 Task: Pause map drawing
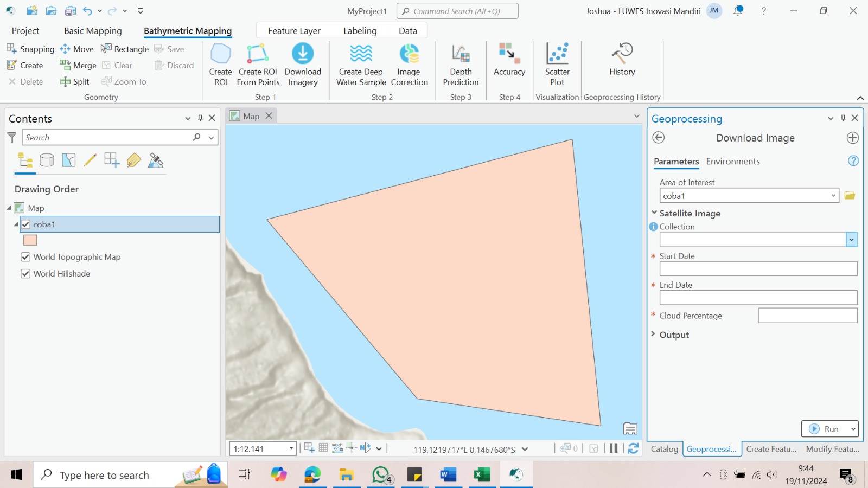tap(614, 448)
